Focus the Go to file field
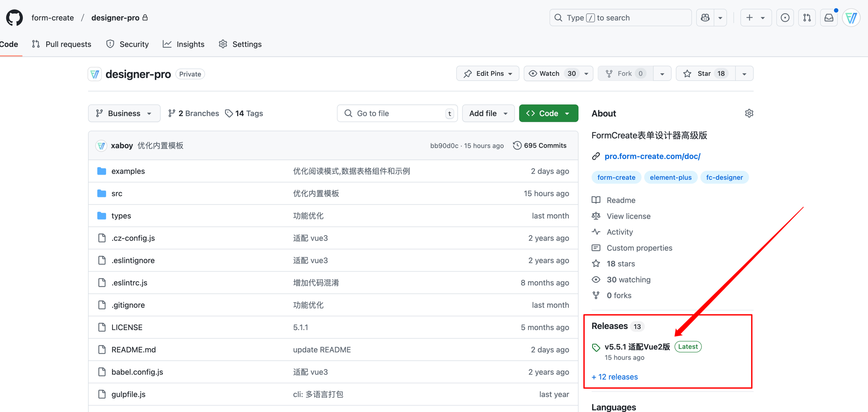868x412 pixels. point(397,113)
